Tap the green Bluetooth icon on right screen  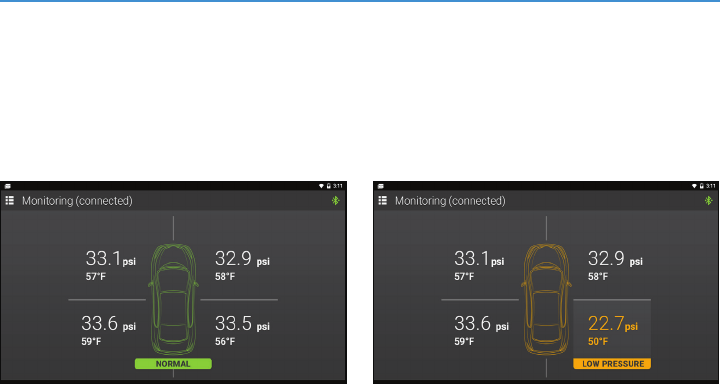tap(709, 200)
